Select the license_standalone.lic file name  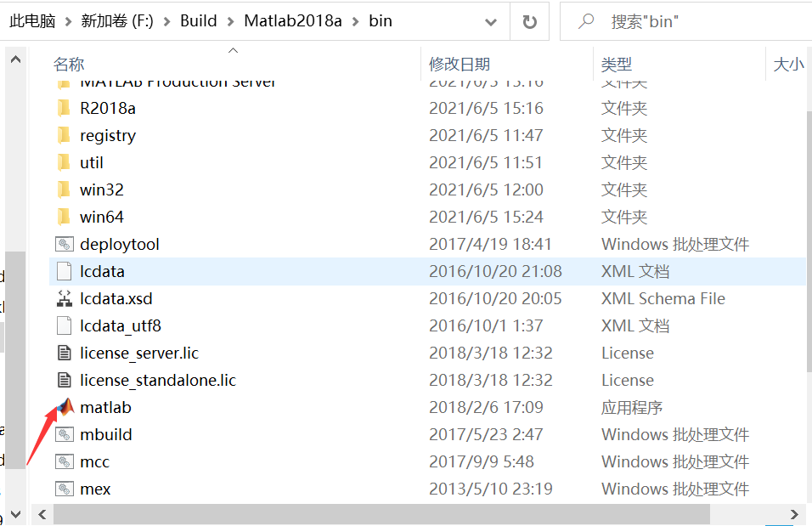click(158, 381)
